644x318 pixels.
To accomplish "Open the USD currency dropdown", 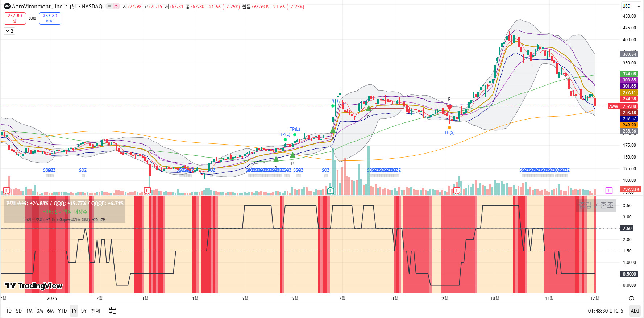I will tap(631, 6).
